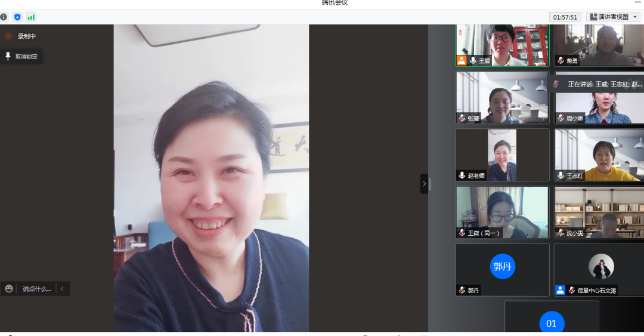Viewport: 644px width, 336px height.
Task: Select 王威's video thumbnail
Action: tap(503, 45)
